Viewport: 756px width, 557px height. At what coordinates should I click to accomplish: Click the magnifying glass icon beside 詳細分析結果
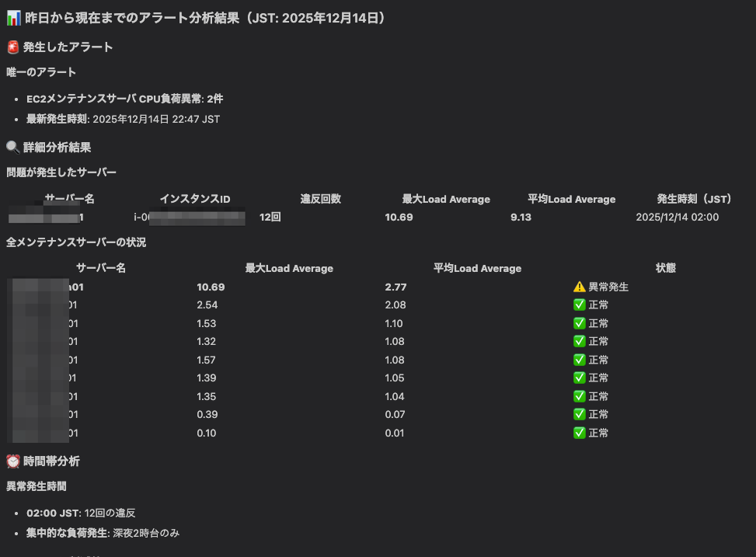pyautogui.click(x=13, y=147)
